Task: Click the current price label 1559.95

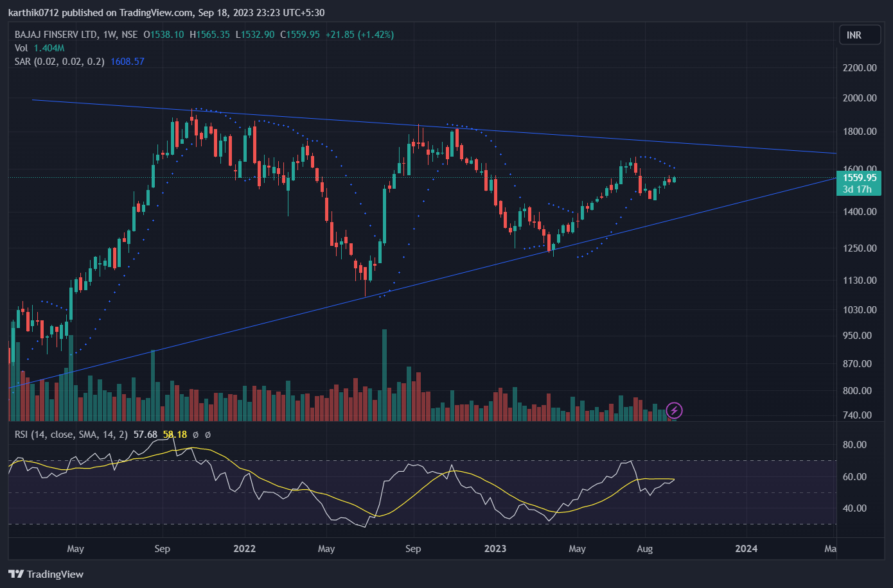Action: (860, 178)
